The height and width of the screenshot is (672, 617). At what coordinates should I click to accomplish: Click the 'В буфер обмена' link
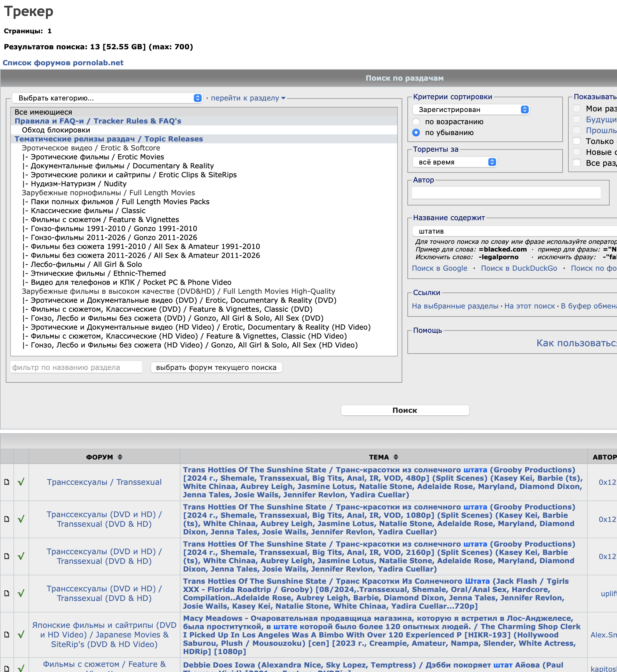[589, 306]
